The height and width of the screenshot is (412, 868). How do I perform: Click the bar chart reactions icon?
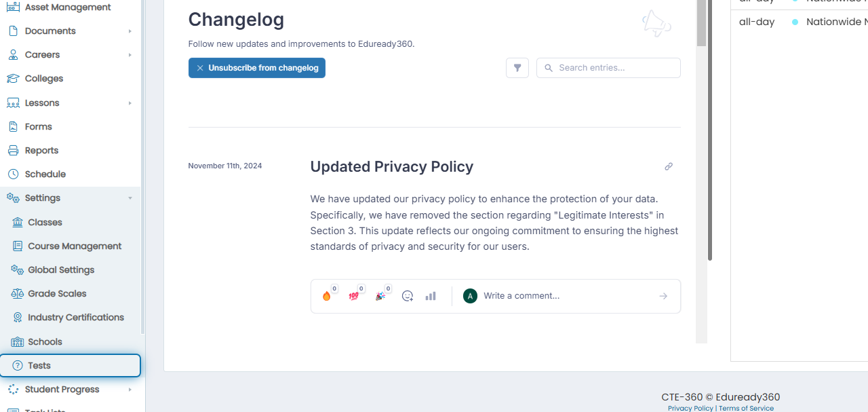(x=431, y=296)
